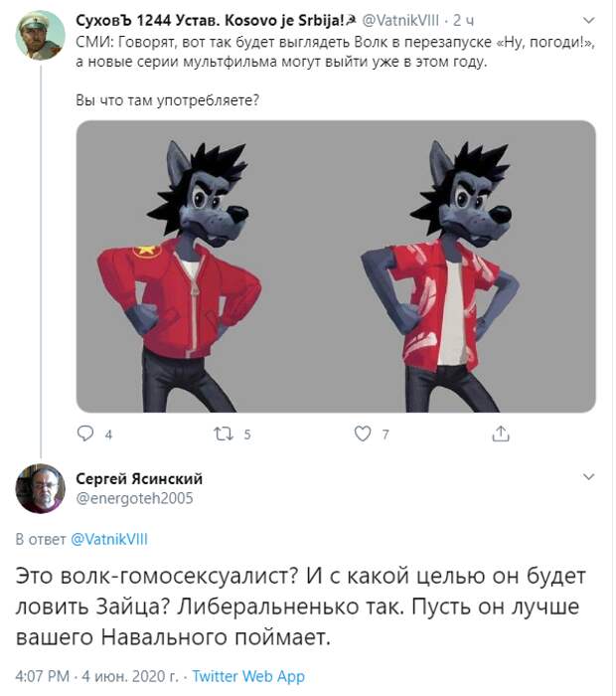Open the @VatnikVIII handle beside author name
The height and width of the screenshot is (696, 616).
[x=401, y=21]
